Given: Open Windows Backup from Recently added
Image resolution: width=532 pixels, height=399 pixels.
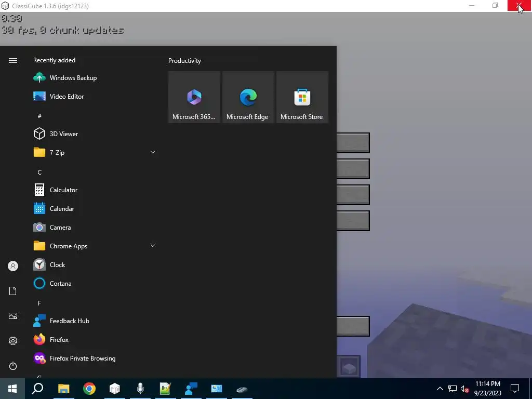Looking at the screenshot, I should pos(95,78).
